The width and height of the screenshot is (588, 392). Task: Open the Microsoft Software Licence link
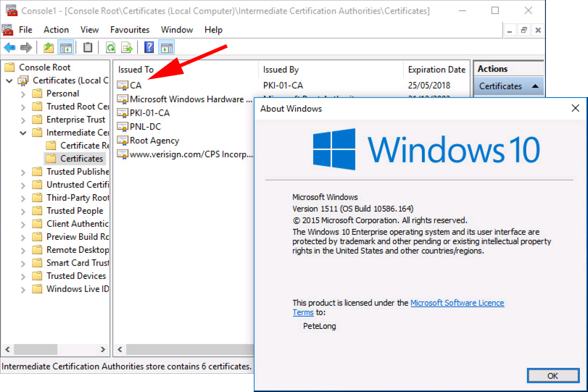457,303
